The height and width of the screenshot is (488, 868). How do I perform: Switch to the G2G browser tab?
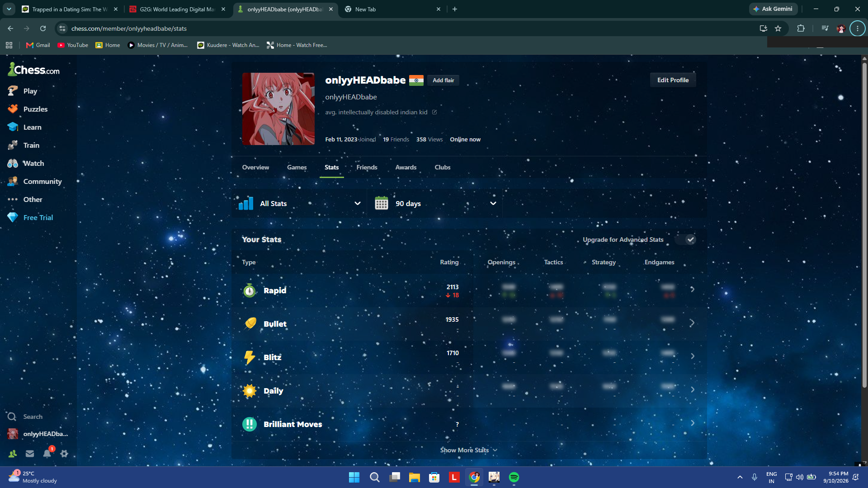[177, 9]
